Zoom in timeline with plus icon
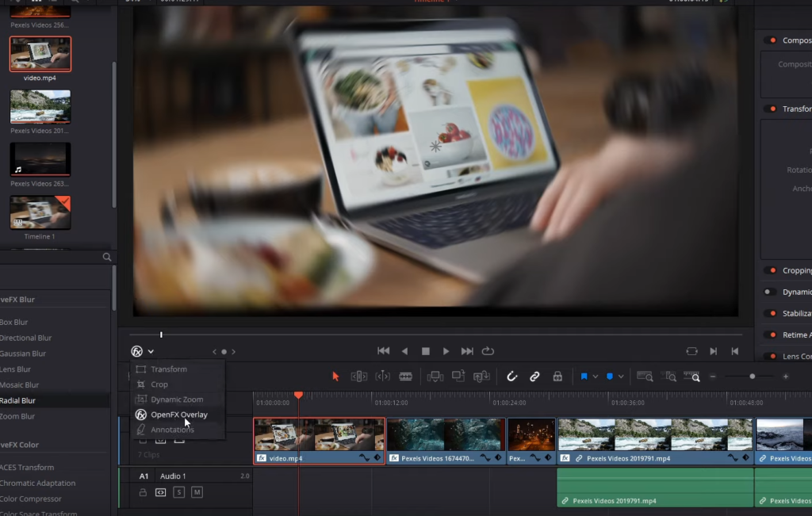 point(786,376)
